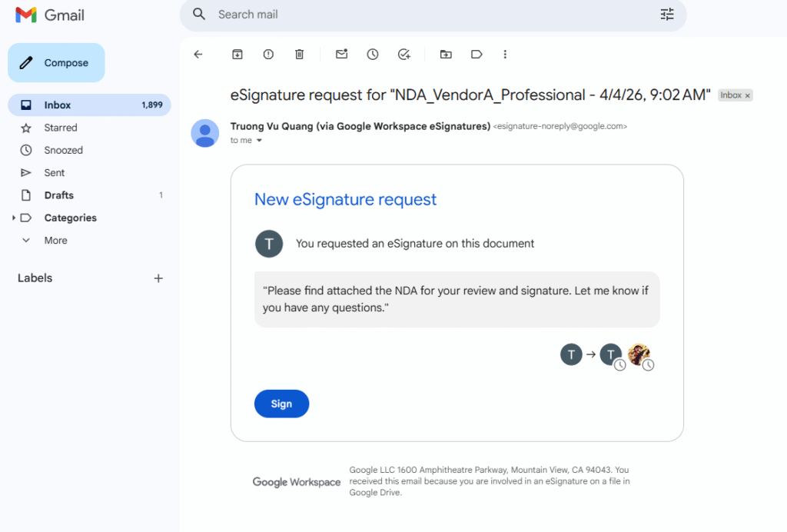Screen dimensions: 787x532
Task: Show search options filter icon
Action: (667, 15)
